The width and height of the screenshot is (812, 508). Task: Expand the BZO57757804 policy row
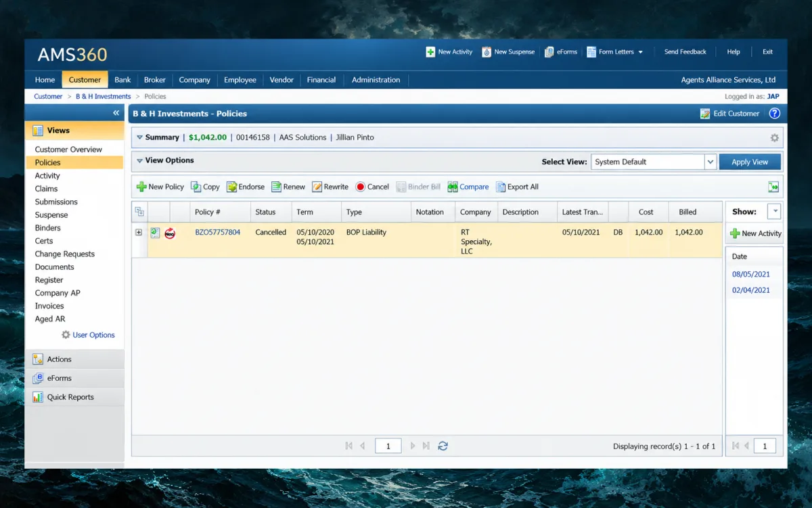point(139,233)
